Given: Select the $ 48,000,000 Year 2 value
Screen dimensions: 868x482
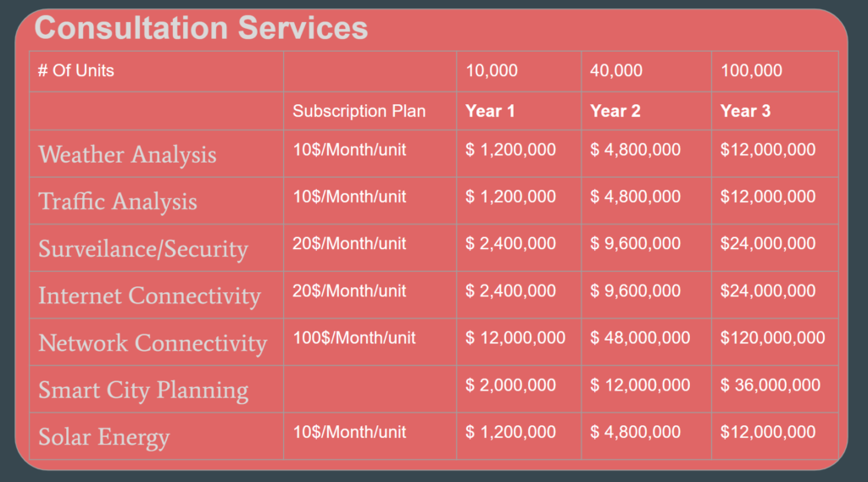Looking at the screenshot, I should point(640,338).
